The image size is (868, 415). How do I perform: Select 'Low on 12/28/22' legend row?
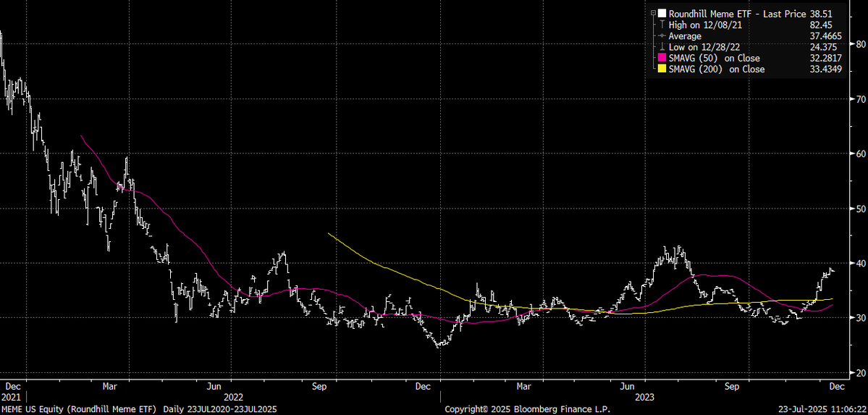(704, 47)
